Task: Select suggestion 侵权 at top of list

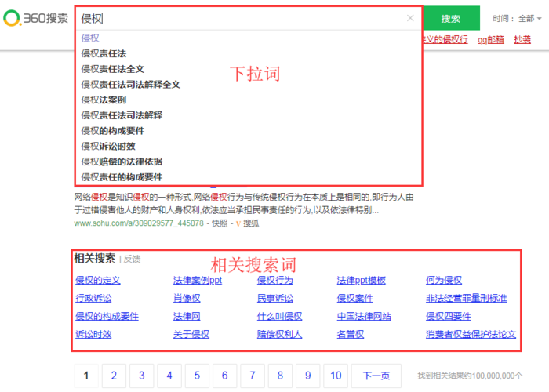Action: [x=90, y=38]
